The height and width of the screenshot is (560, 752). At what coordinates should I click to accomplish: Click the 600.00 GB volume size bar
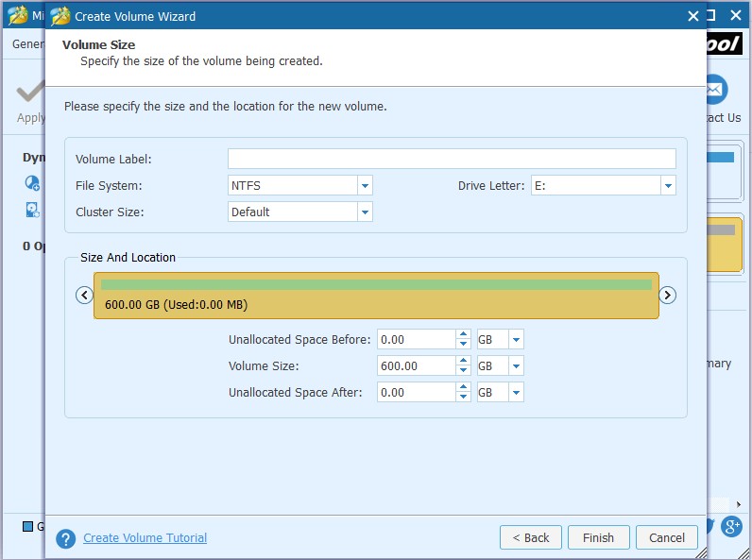coord(376,296)
